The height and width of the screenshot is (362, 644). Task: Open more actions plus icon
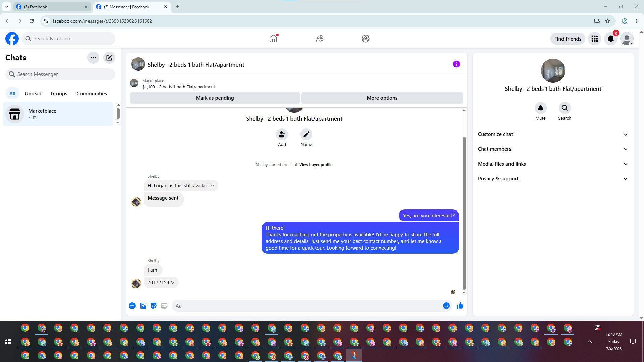tap(132, 306)
